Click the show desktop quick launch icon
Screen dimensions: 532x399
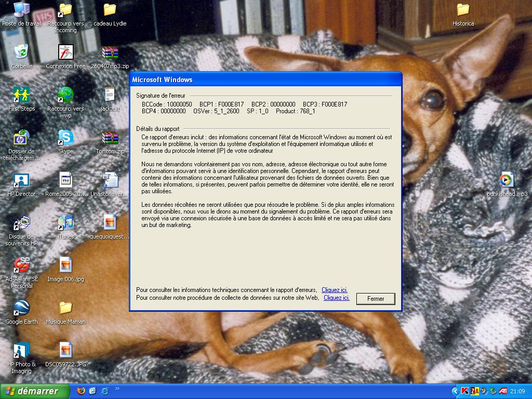tap(92, 391)
